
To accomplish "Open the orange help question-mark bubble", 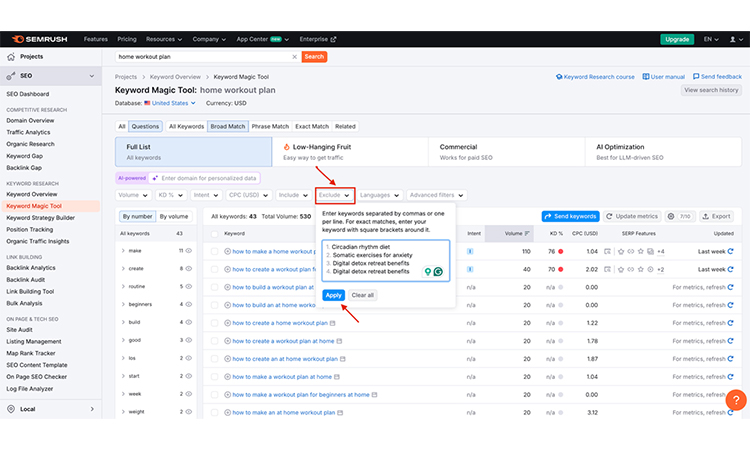I will [736, 400].
